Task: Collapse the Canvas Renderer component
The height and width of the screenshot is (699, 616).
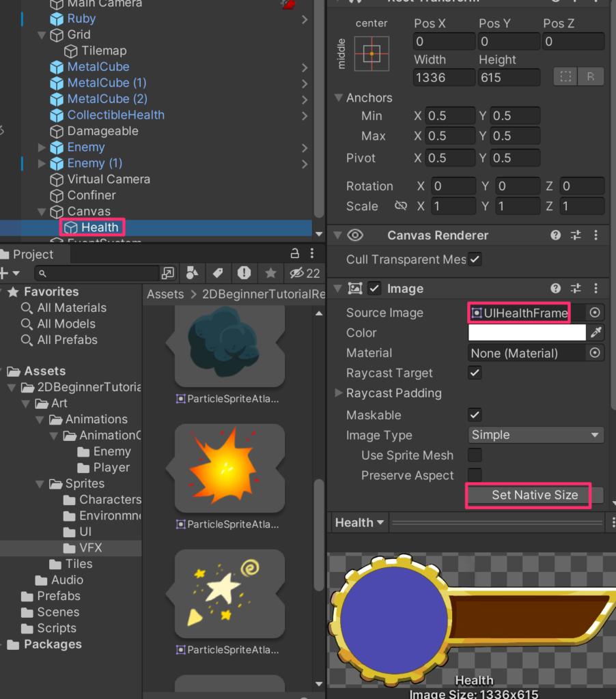Action: click(x=337, y=235)
